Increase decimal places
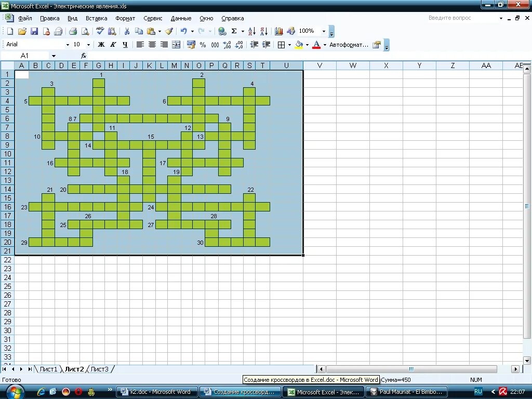Viewport: 532px width, 399px height. tap(227, 45)
